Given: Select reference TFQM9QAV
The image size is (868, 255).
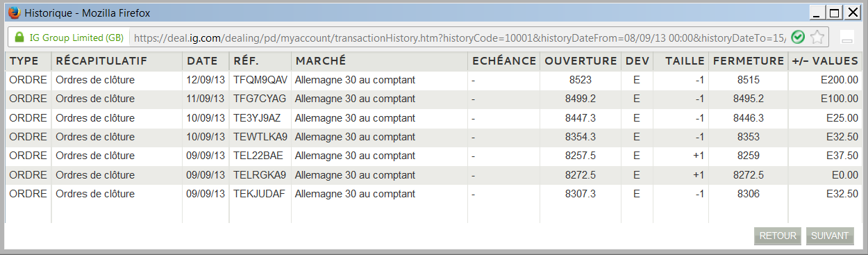Looking at the screenshot, I should tap(260, 80).
